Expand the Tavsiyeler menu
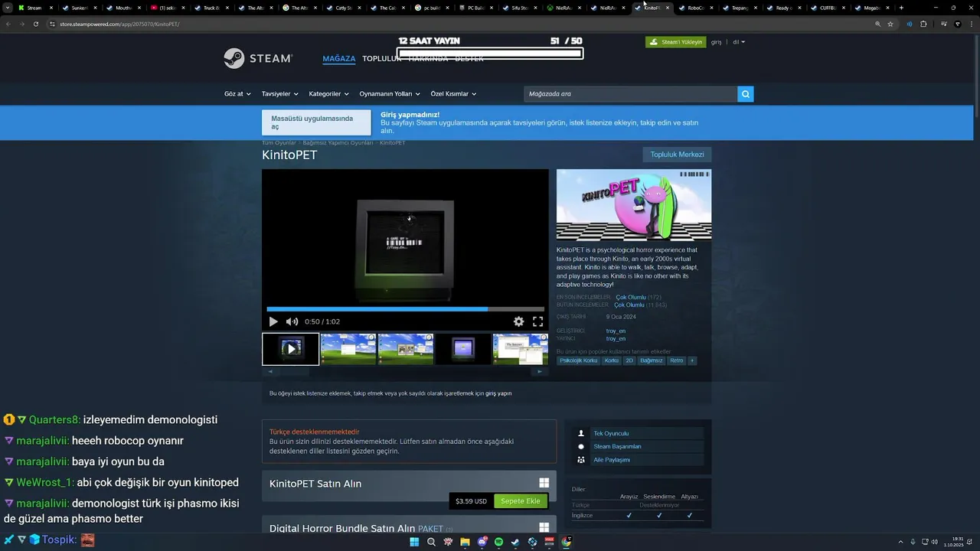Screen dimensions: 980x551 (x=280, y=93)
